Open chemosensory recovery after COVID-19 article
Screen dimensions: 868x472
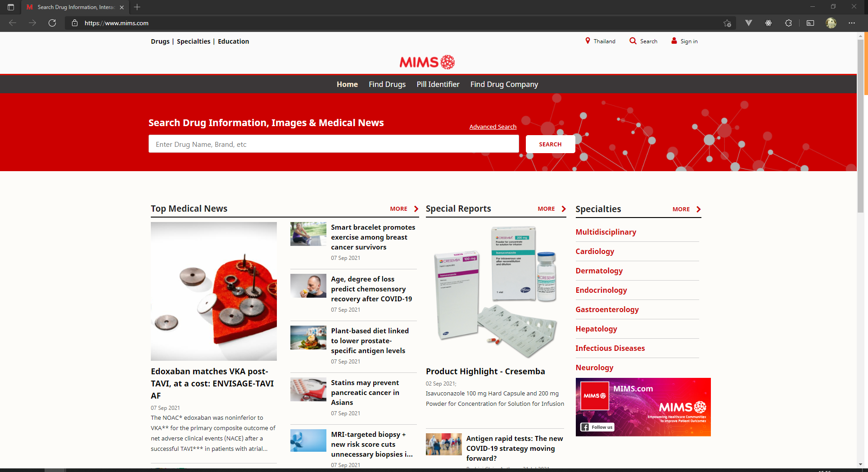pyautogui.click(x=371, y=289)
